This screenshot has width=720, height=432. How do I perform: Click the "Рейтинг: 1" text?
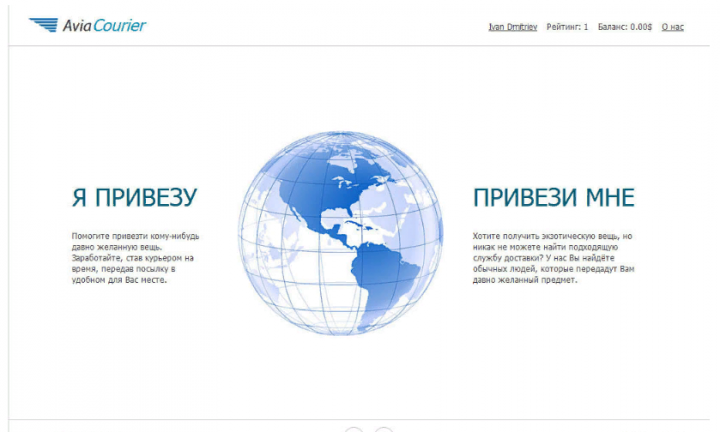point(567,27)
